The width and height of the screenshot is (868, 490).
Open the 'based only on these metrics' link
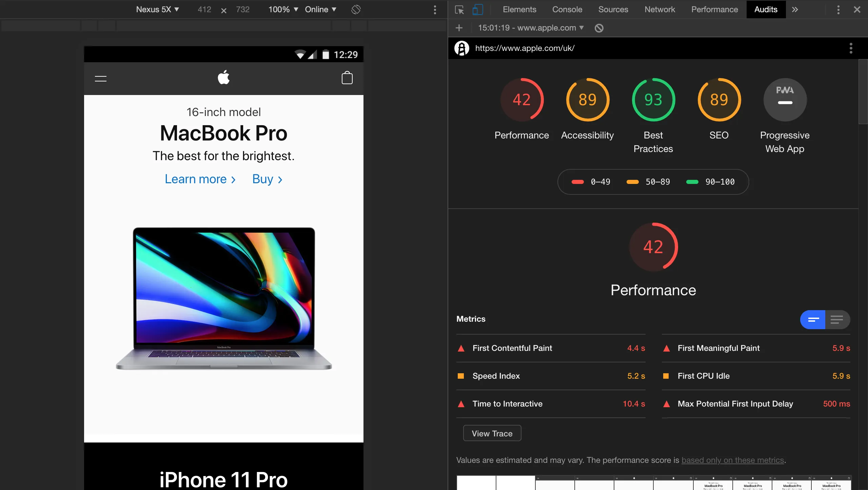[733, 460]
